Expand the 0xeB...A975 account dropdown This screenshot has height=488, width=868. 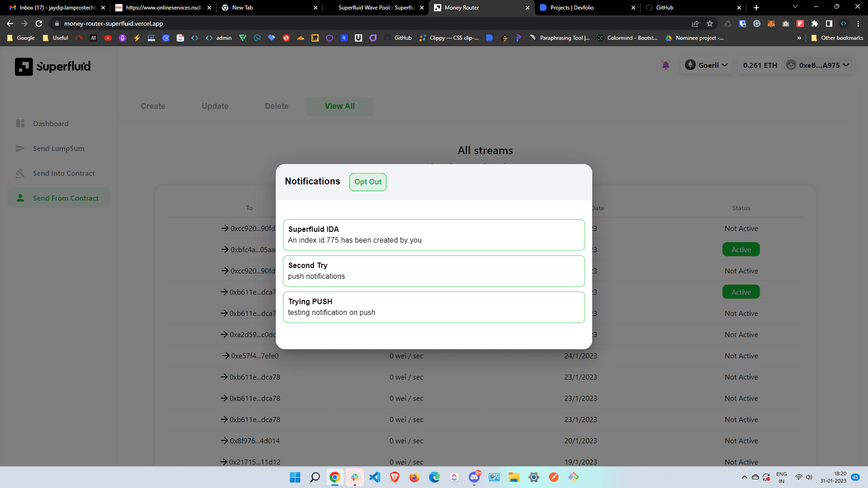817,65
